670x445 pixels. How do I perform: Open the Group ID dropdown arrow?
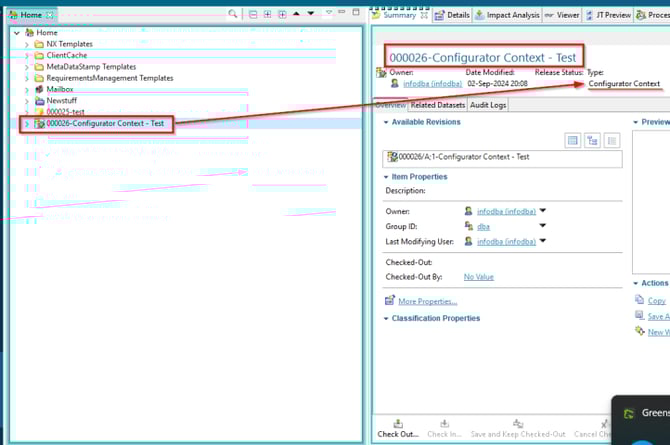[544, 226]
